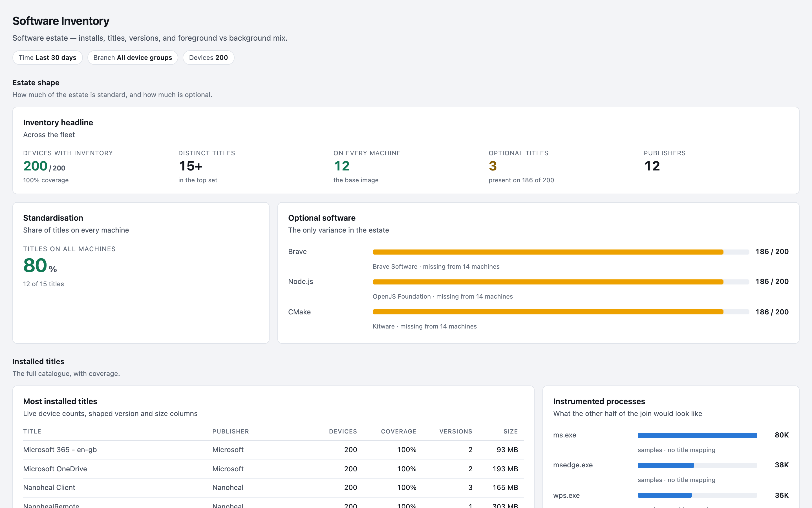This screenshot has width=812, height=508.
Task: Select the Node.js coverage progress bar
Action: click(x=561, y=282)
